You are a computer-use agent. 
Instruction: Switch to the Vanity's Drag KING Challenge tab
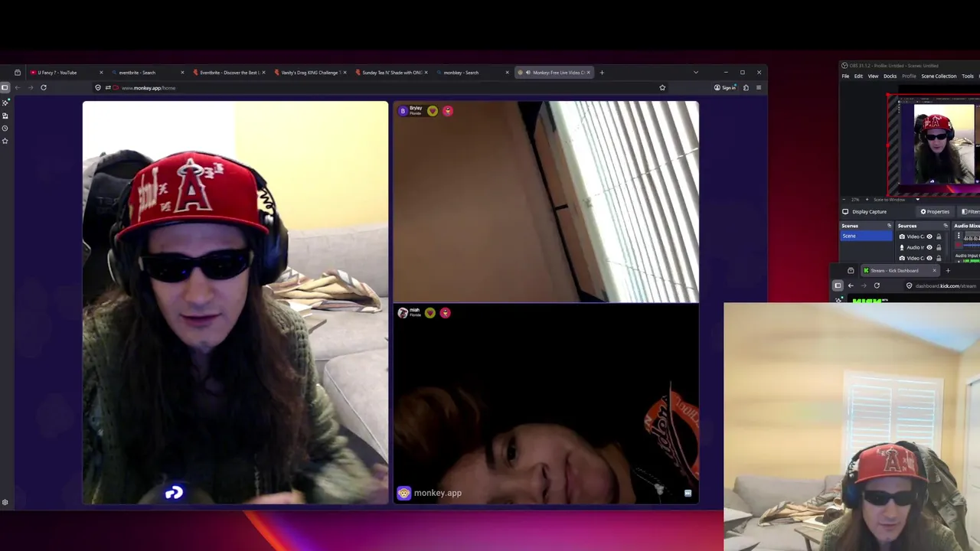click(x=310, y=73)
